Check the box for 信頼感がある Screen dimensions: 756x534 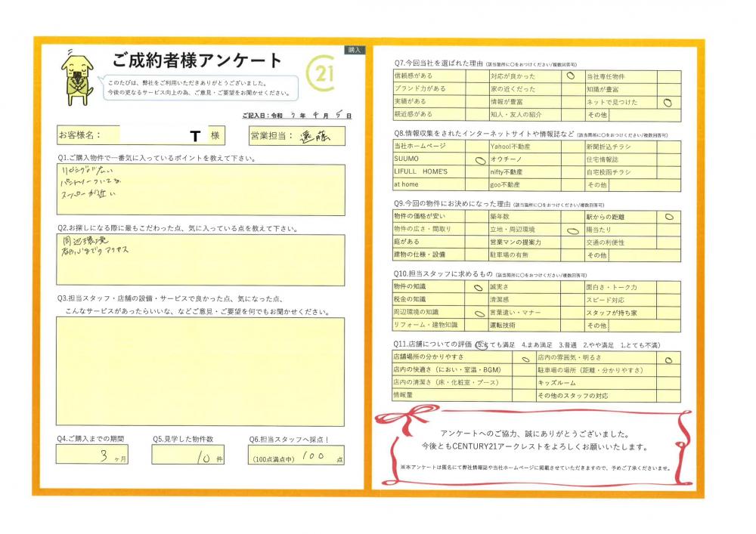476,76
